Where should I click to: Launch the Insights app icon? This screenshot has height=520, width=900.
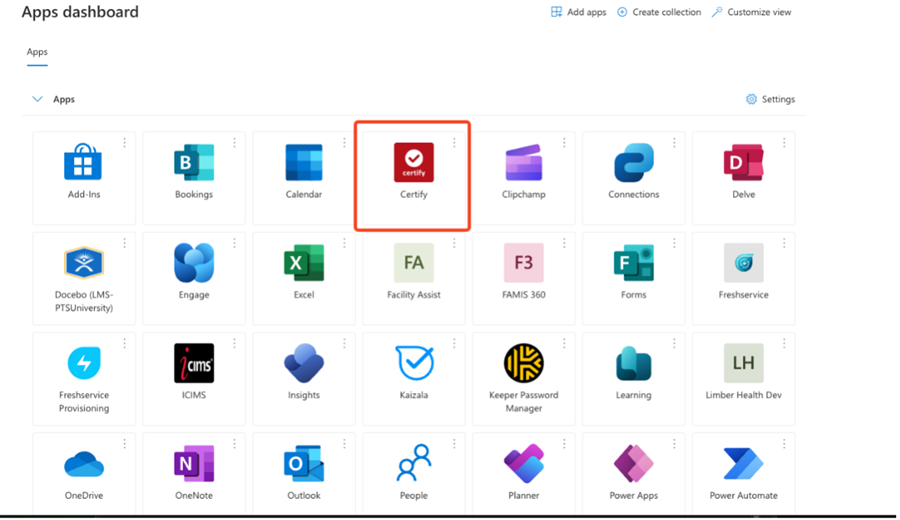point(304,363)
